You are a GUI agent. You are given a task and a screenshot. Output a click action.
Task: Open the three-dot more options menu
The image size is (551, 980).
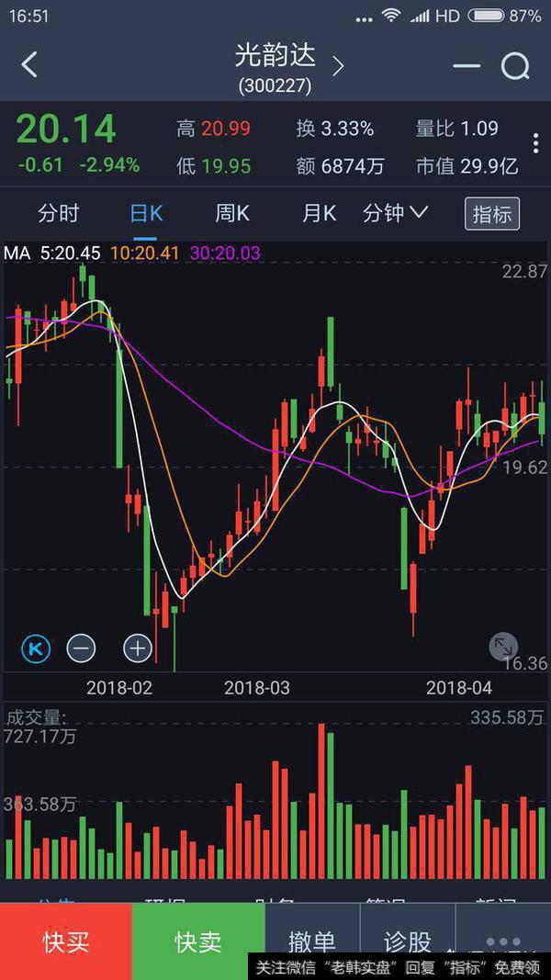click(x=536, y=143)
